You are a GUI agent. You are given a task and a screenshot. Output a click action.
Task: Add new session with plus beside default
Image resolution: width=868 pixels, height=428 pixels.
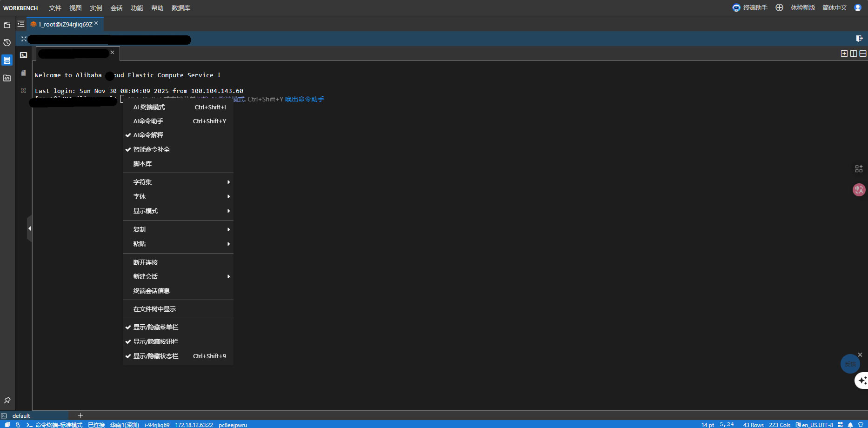(80, 415)
